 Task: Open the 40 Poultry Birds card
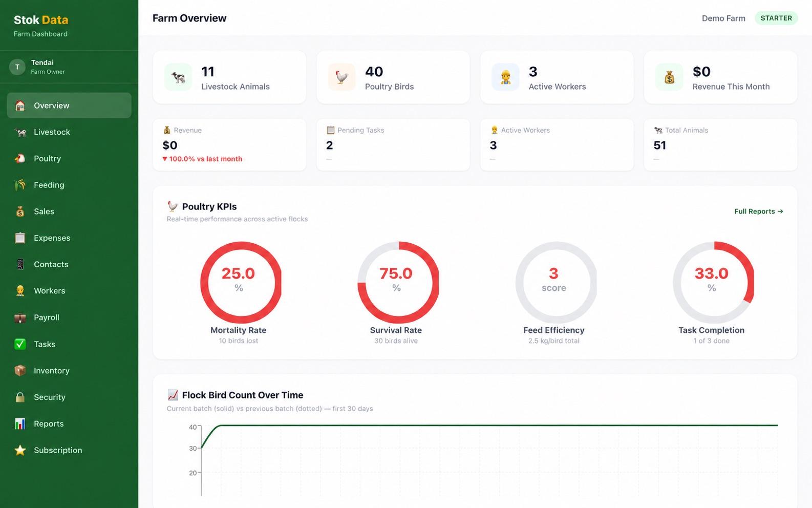tap(393, 77)
